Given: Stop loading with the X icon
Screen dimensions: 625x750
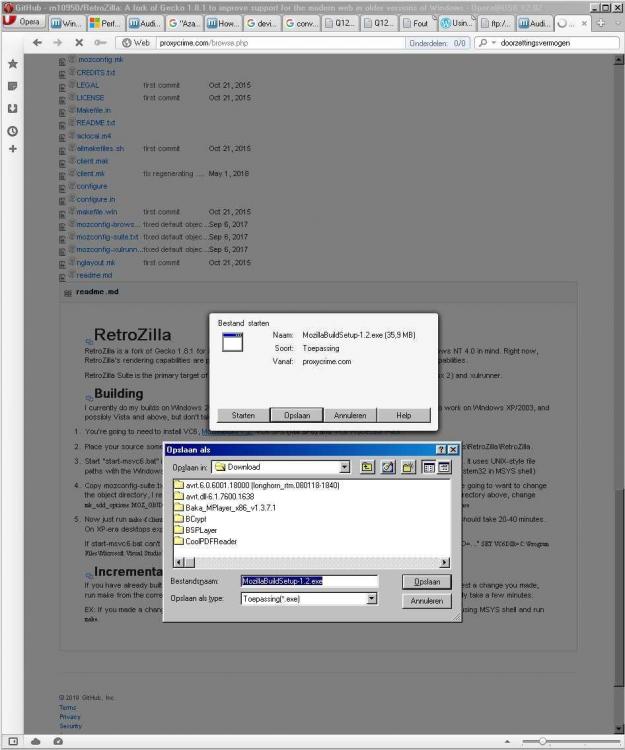Looking at the screenshot, I should pyautogui.click(x=79, y=43).
